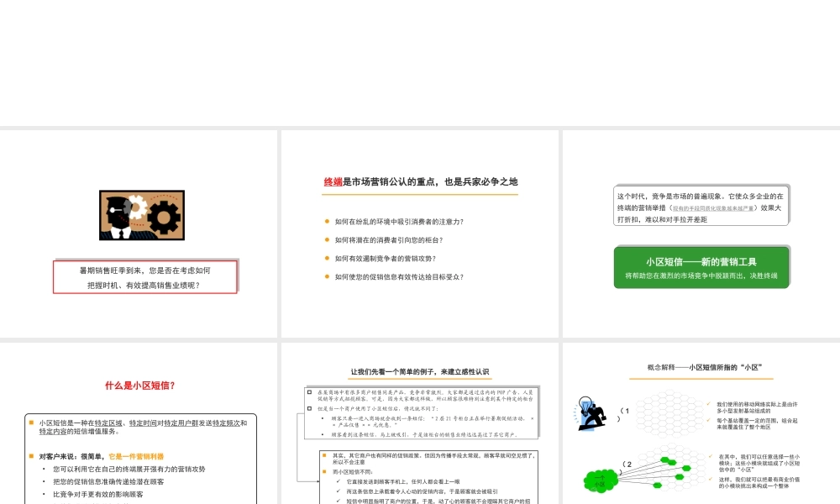Select an orange diamond bullet on the 终端 slide

328,222
